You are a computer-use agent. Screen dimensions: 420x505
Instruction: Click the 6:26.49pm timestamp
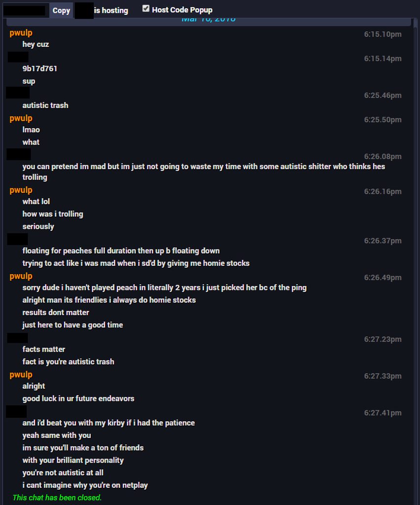383,278
